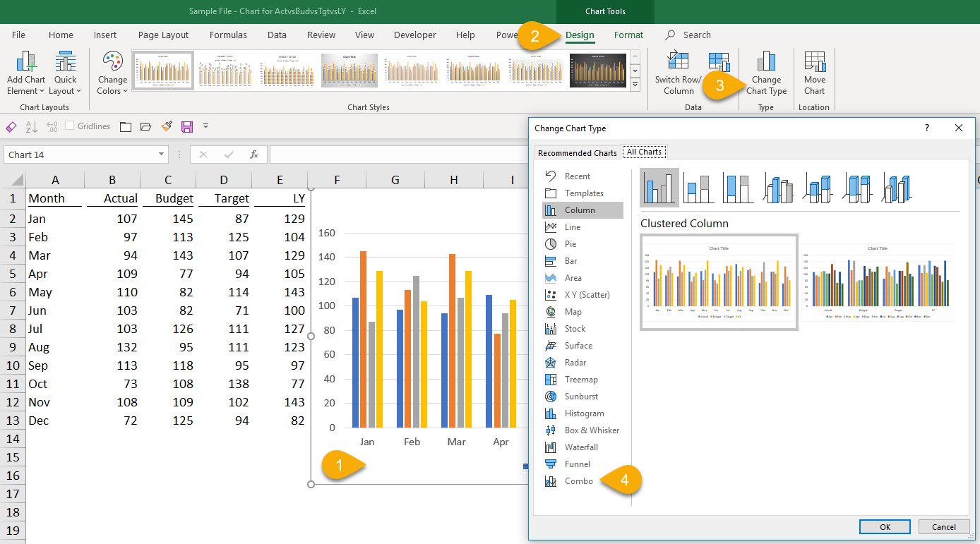980x544 pixels.
Task: Expand the Quick Layout dropdown
Action: pos(65,73)
